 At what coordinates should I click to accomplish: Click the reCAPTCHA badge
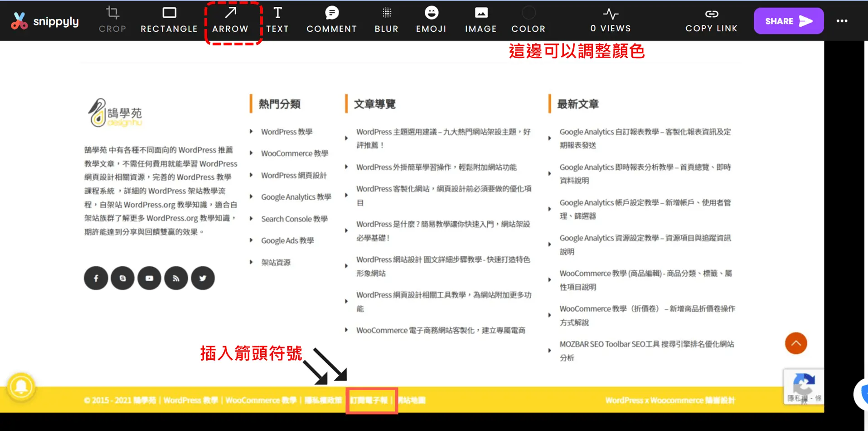click(804, 387)
